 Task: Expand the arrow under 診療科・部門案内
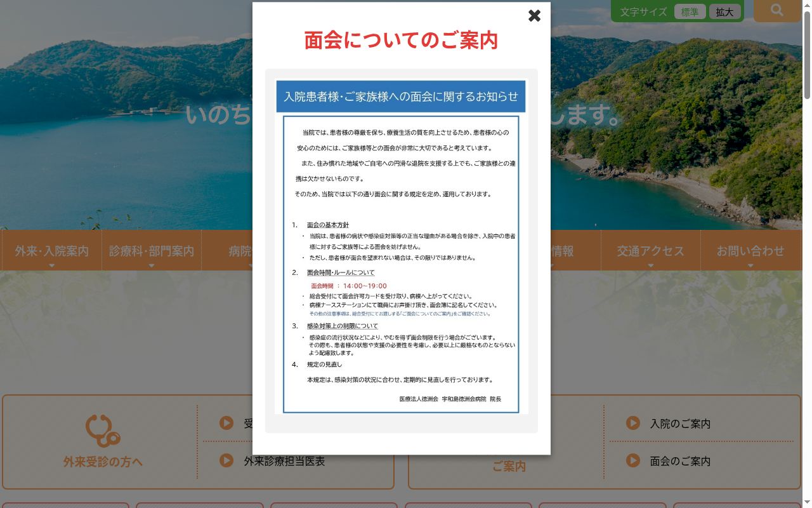(152, 266)
